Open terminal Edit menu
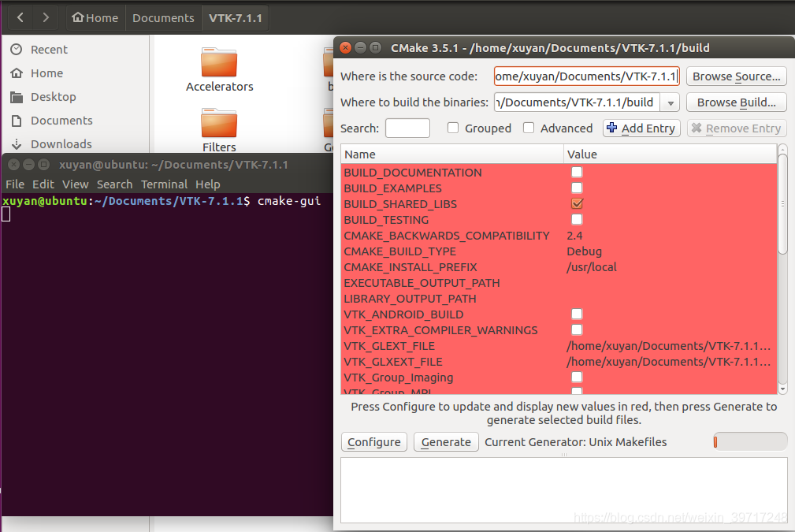Image resolution: width=795 pixels, height=532 pixels. (43, 184)
